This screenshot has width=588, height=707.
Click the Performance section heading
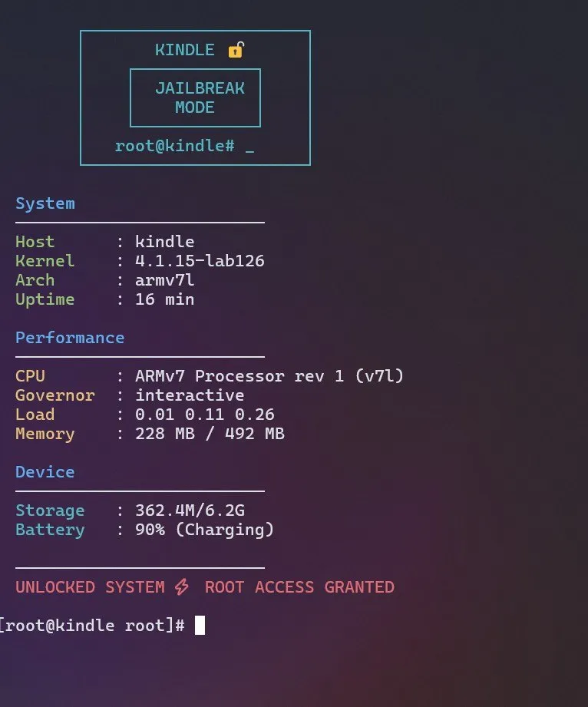click(x=70, y=338)
